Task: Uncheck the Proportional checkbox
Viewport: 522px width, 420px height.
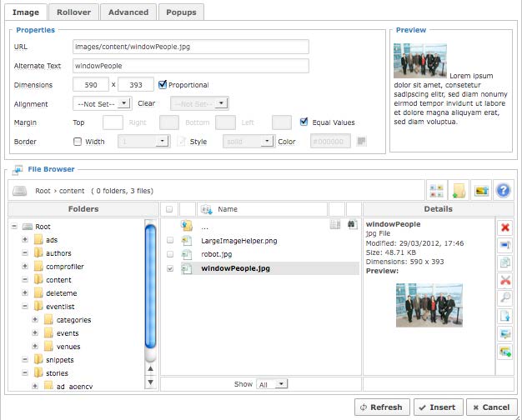Action: [163, 84]
